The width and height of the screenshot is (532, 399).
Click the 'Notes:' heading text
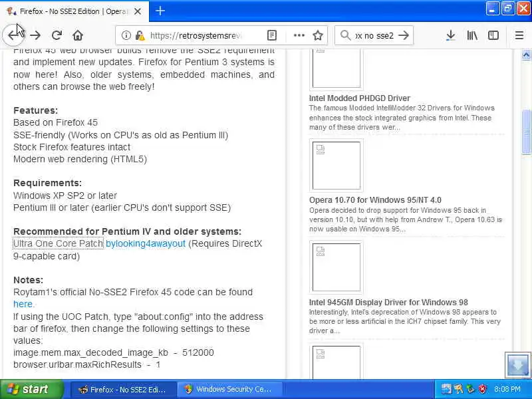(28, 280)
